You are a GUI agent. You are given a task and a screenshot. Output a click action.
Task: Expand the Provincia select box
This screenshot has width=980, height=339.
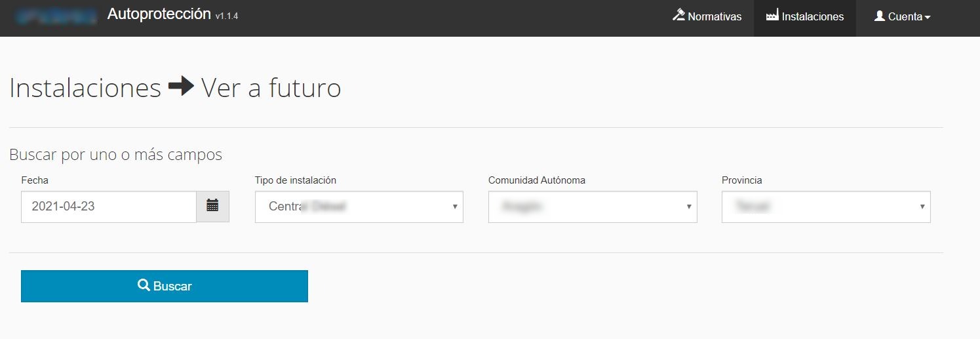coord(825,207)
